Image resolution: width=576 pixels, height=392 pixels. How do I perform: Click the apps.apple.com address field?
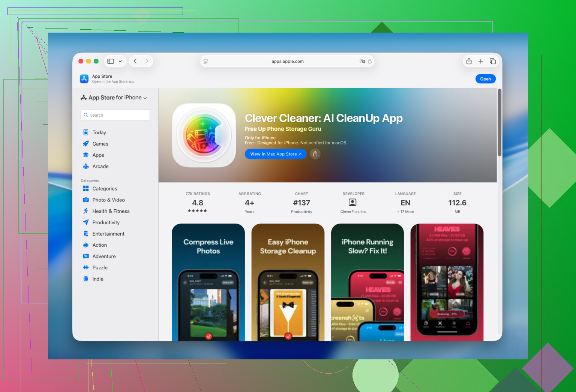pyautogui.click(x=287, y=61)
